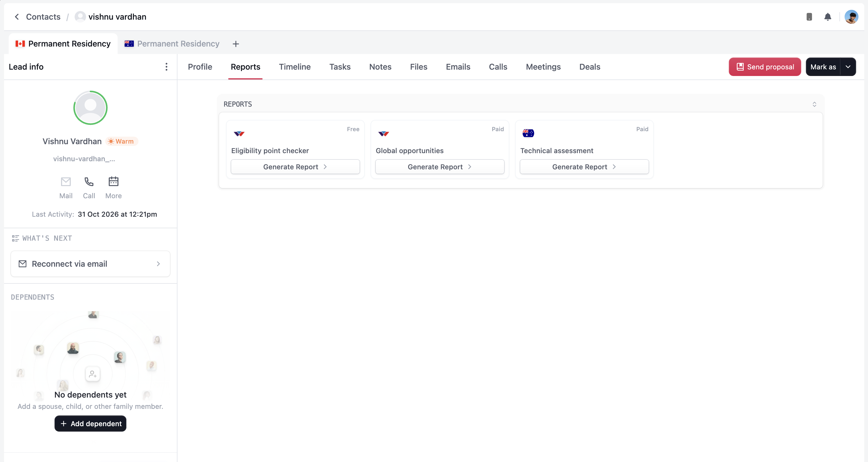The height and width of the screenshot is (462, 868).
Task: Open the Tasks tab
Action: (340, 67)
